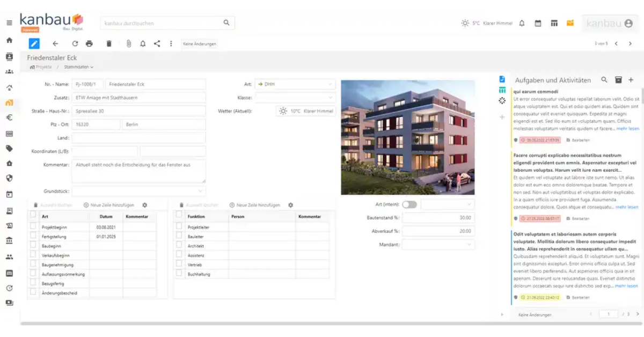Image resolution: width=644 pixels, height=337 pixels.
Task: Open the shield icon in the sidebar
Action: pyautogui.click(x=9, y=179)
